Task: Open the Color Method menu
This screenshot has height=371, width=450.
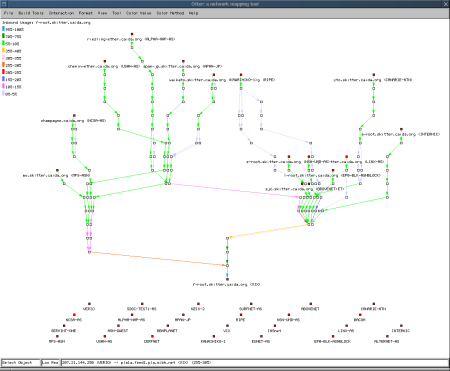Action: 170,13
